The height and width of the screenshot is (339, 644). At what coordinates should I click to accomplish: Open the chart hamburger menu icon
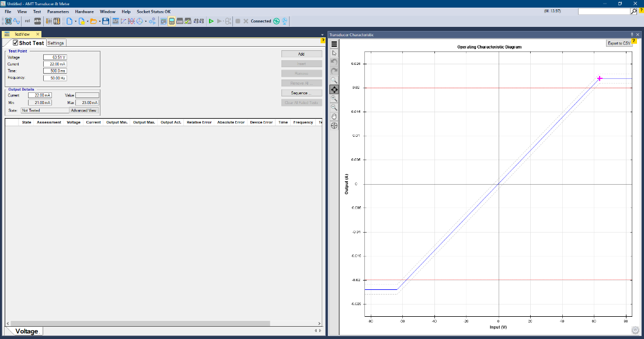tap(334, 44)
